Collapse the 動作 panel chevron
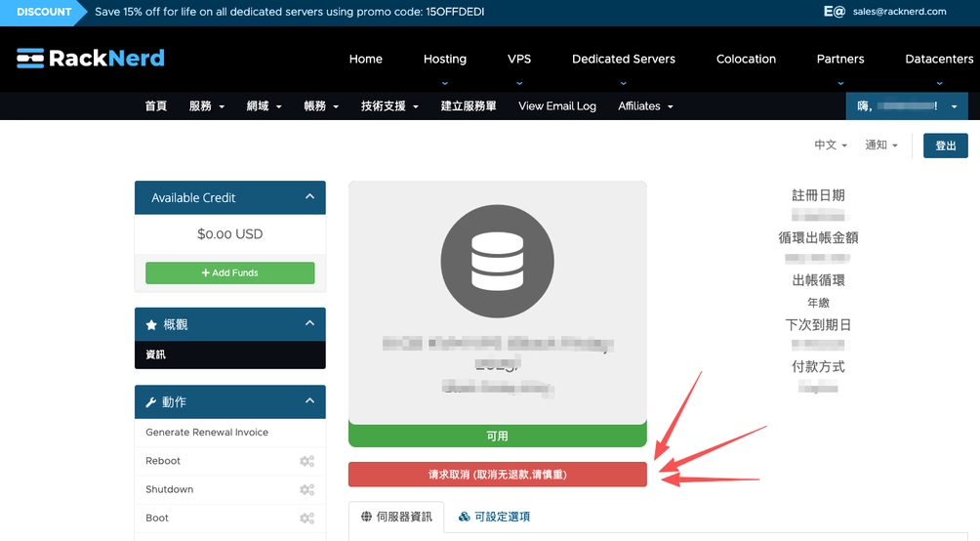 309,401
